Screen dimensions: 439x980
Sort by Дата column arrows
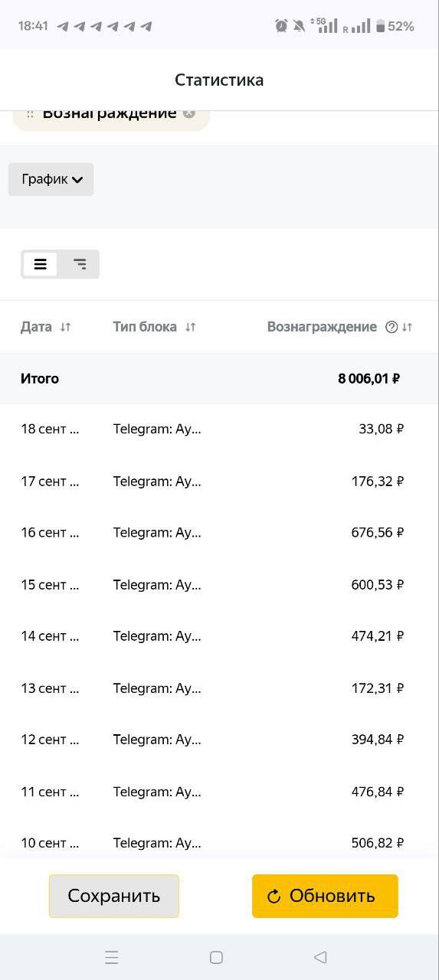tap(65, 327)
